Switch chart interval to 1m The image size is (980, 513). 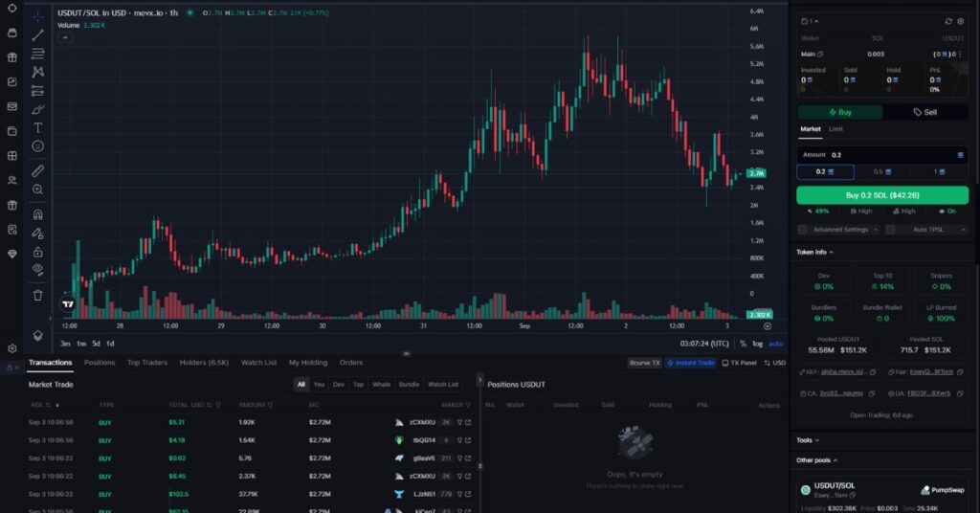[x=81, y=344]
